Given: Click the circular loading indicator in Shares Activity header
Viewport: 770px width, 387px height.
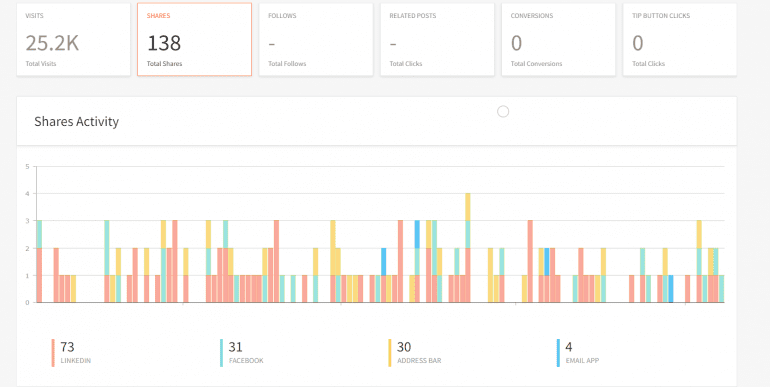Looking at the screenshot, I should 503,112.
